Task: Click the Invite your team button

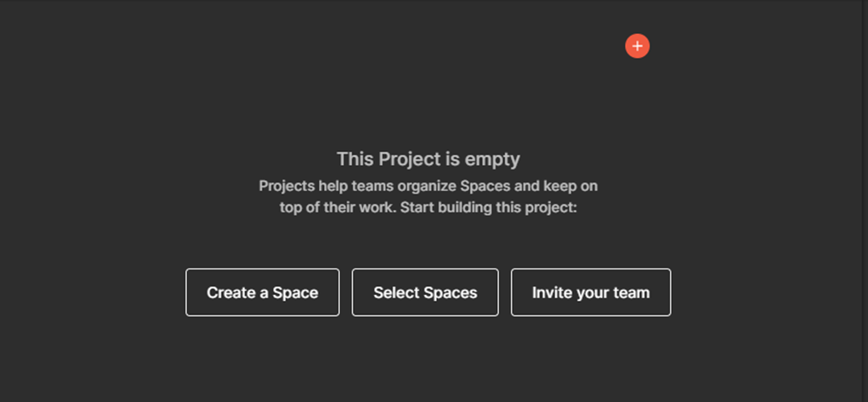Action: [591, 292]
